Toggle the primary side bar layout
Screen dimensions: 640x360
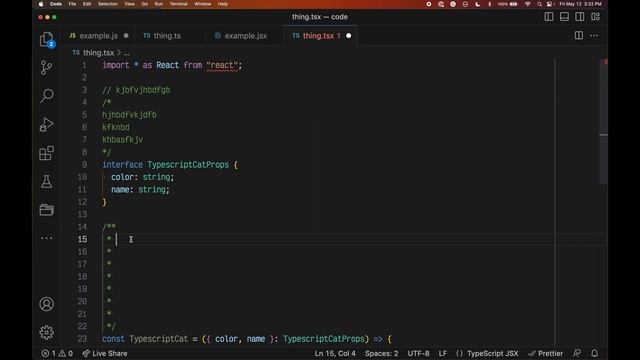tap(549, 17)
